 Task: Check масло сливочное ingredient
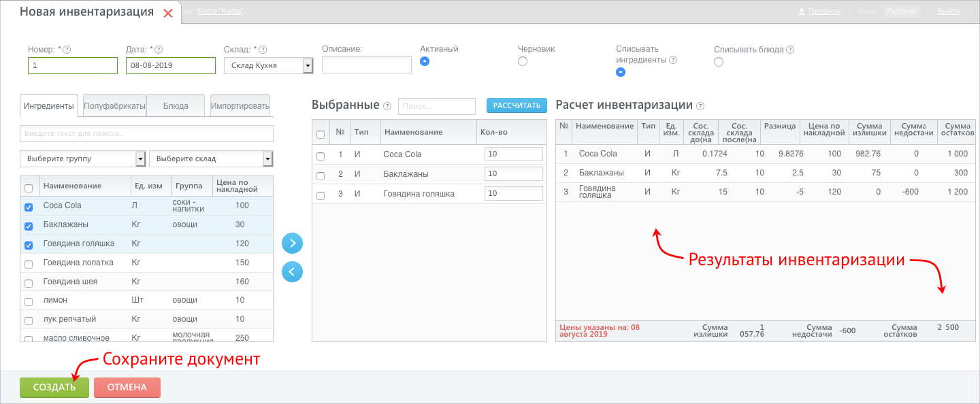pyautogui.click(x=29, y=338)
